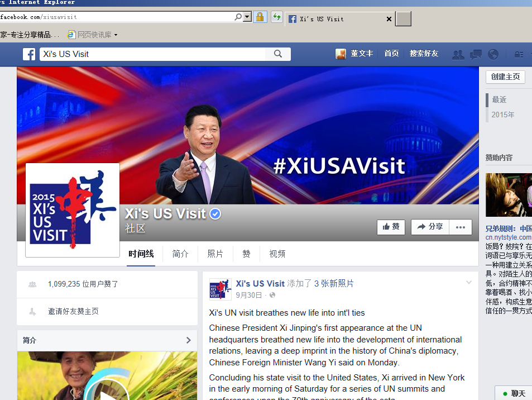Screen dimensions: 532x400
Task: Jump to 2015年 in the timeline navigator
Action: [x=503, y=115]
